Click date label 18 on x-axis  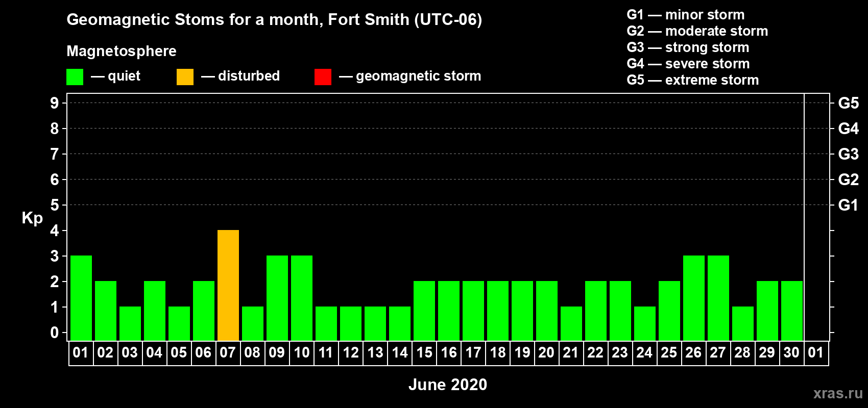click(497, 352)
